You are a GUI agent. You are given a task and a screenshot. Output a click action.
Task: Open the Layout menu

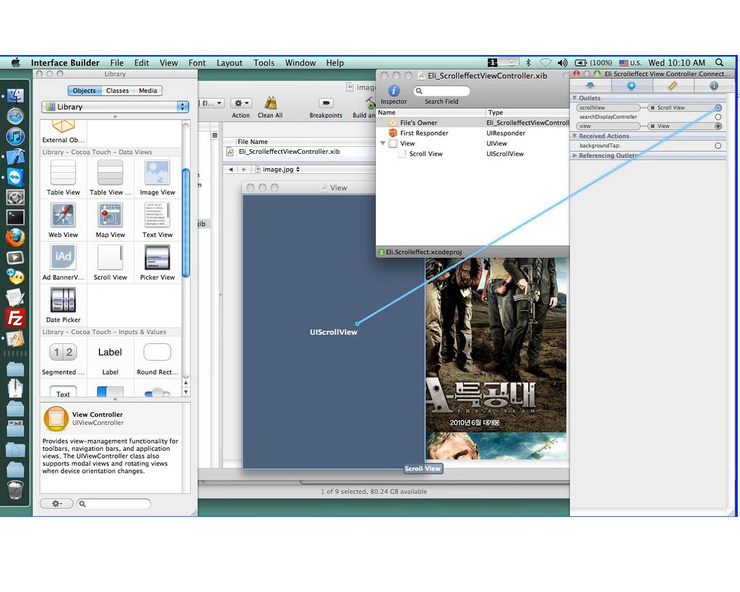click(229, 62)
